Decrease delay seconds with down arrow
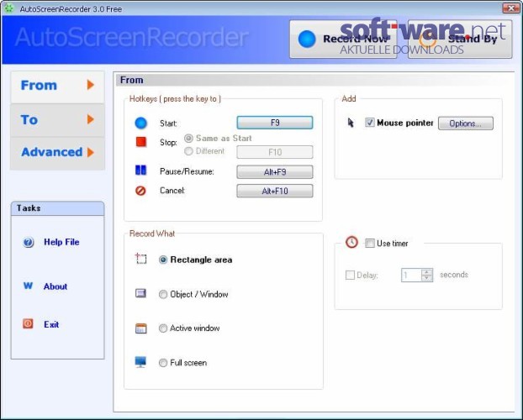 (x=426, y=278)
